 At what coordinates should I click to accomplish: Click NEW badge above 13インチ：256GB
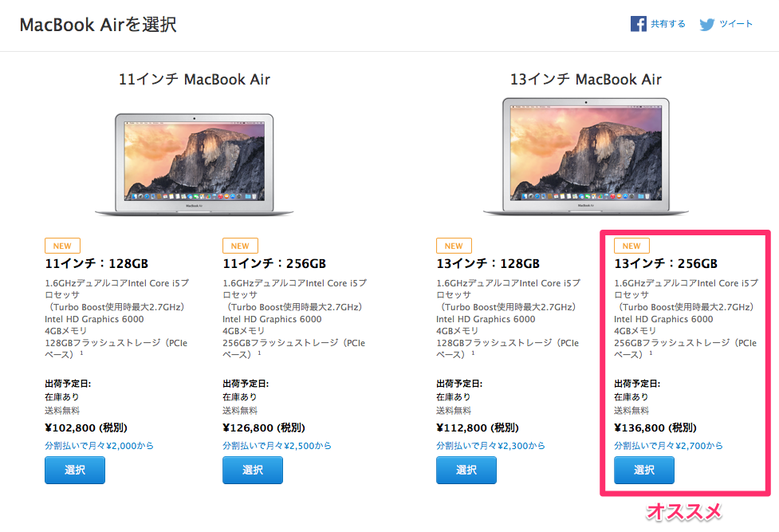pyautogui.click(x=632, y=246)
